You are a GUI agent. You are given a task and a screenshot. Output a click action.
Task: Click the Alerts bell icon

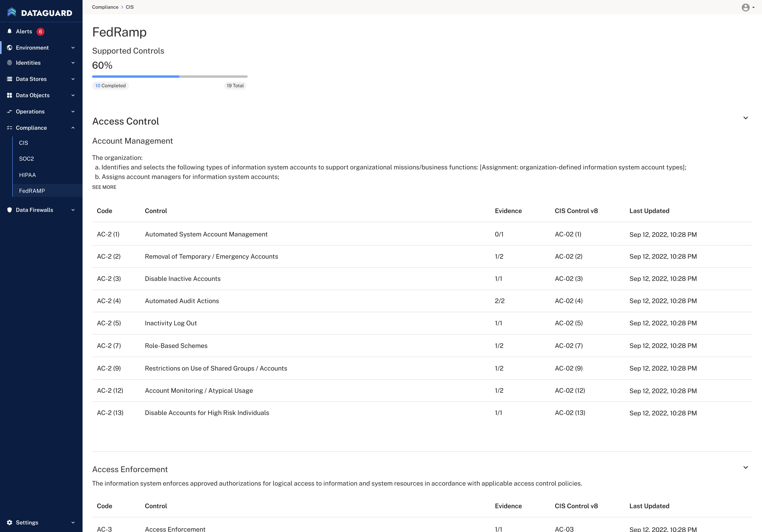[10, 31]
